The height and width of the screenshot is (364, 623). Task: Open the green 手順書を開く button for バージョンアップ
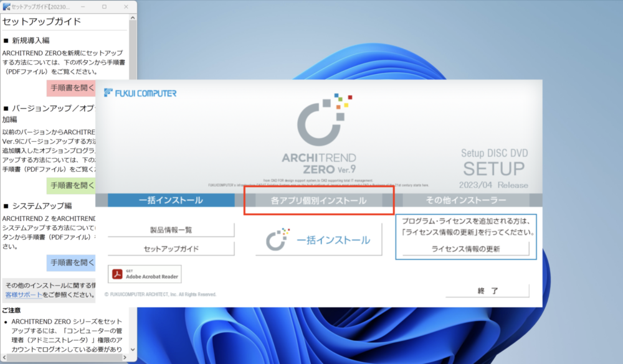click(71, 185)
